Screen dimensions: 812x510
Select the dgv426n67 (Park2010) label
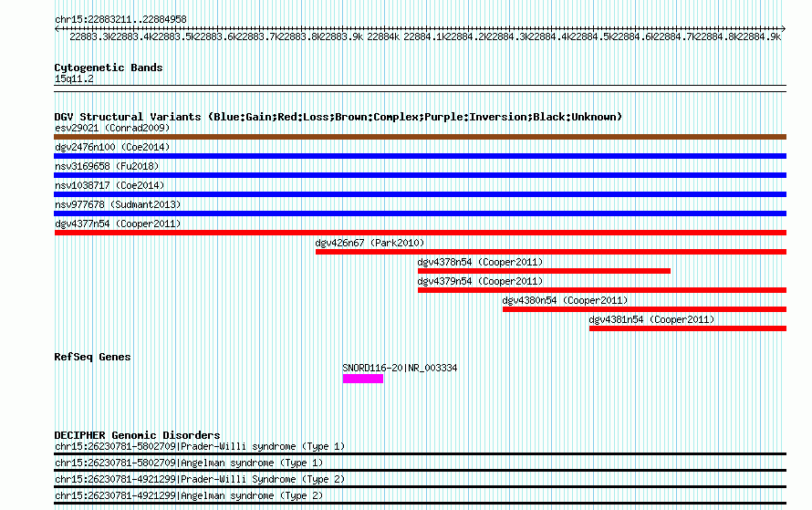[x=370, y=243]
